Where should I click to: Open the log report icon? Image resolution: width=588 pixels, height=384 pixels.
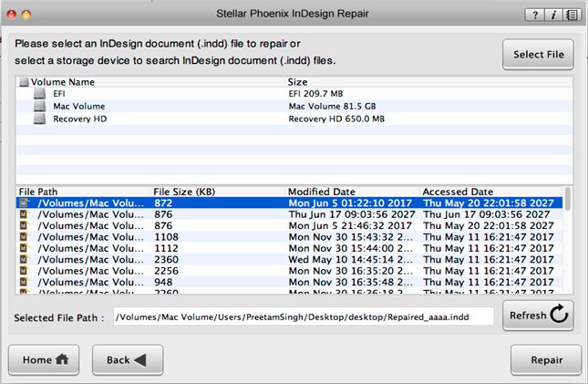click(572, 15)
